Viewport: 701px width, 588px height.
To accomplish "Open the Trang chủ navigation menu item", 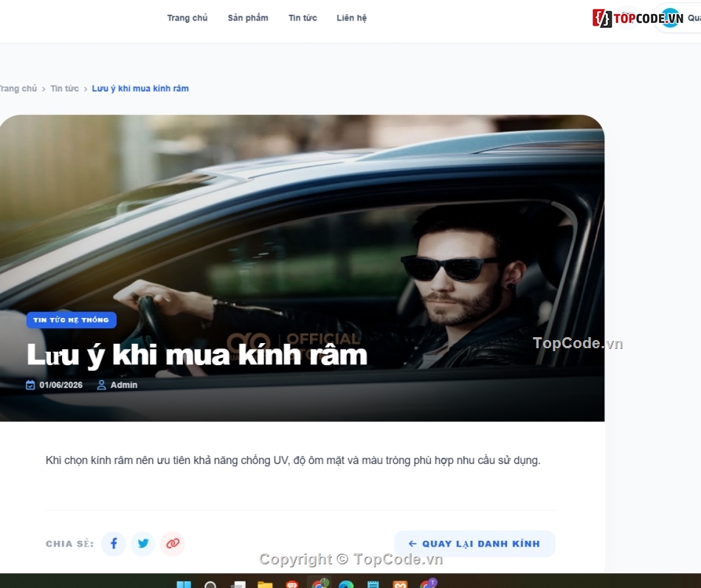I will (187, 18).
